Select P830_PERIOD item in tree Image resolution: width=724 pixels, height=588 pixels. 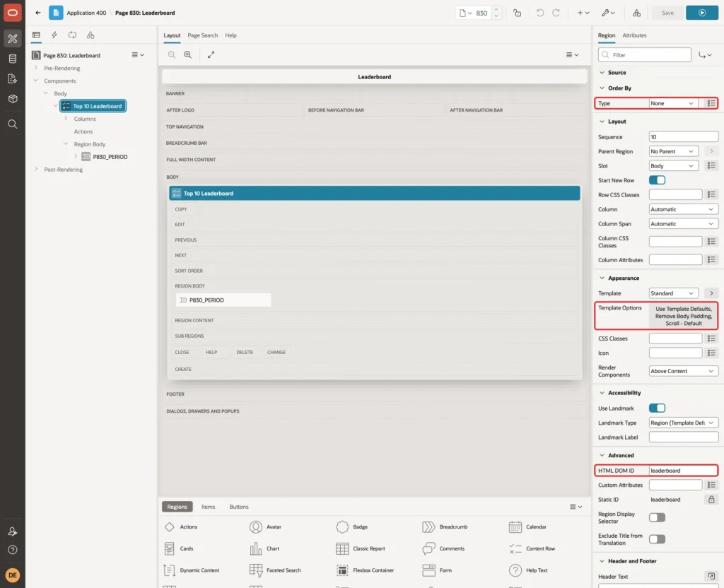(x=110, y=157)
